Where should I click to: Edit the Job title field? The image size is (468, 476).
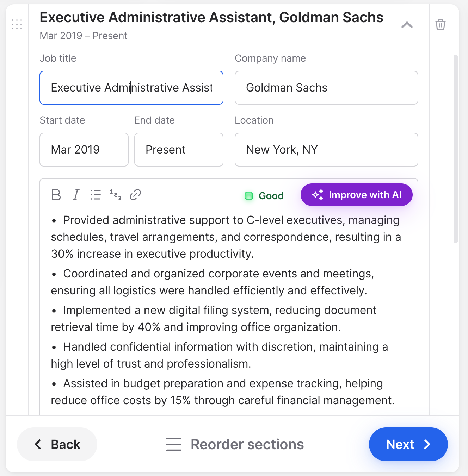(131, 88)
